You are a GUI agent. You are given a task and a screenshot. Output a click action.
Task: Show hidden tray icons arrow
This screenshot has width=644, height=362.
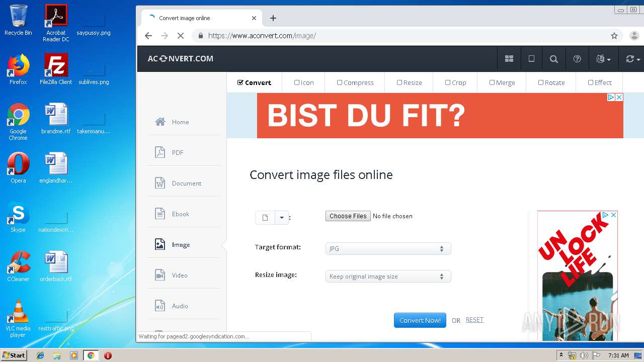tap(561, 355)
